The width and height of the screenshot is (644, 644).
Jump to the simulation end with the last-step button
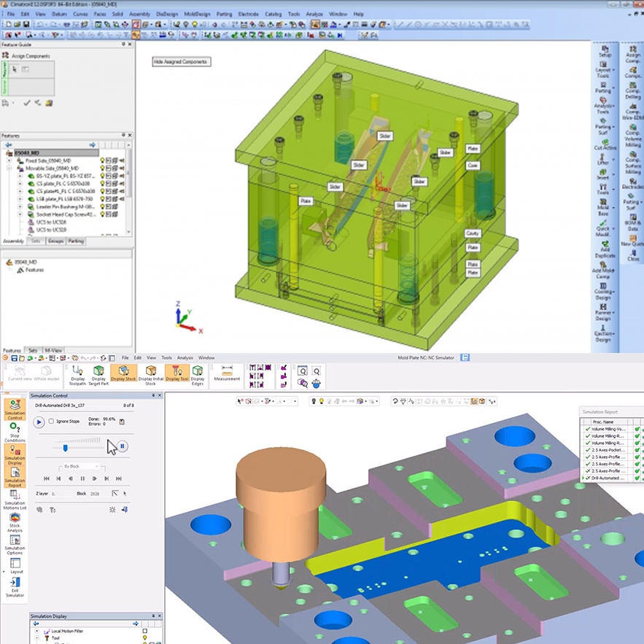(119, 478)
